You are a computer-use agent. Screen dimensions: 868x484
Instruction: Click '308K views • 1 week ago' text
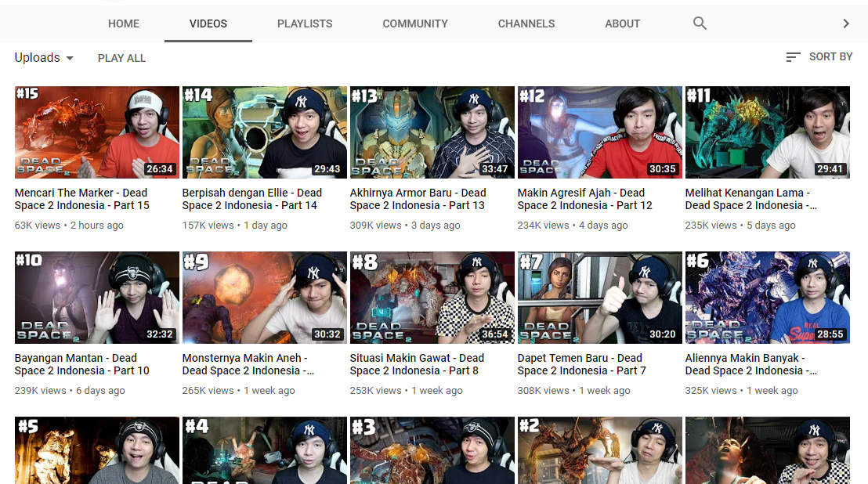point(574,391)
